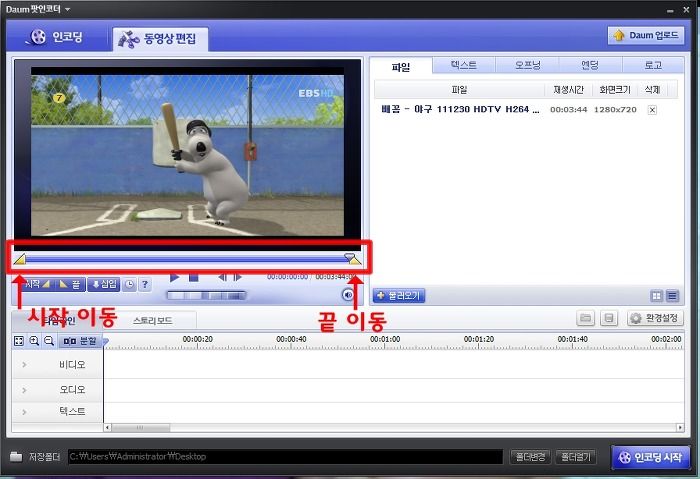Click the timeline playhead marker
700x479 pixels.
(105, 342)
